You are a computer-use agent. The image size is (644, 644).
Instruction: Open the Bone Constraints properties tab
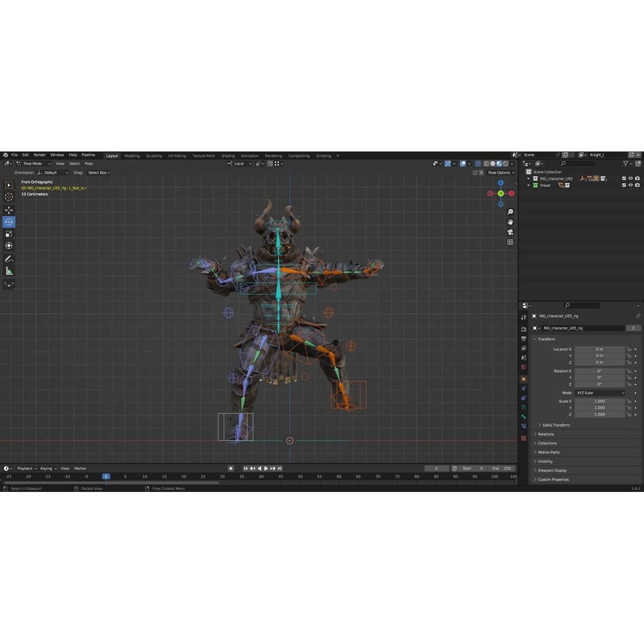524,426
